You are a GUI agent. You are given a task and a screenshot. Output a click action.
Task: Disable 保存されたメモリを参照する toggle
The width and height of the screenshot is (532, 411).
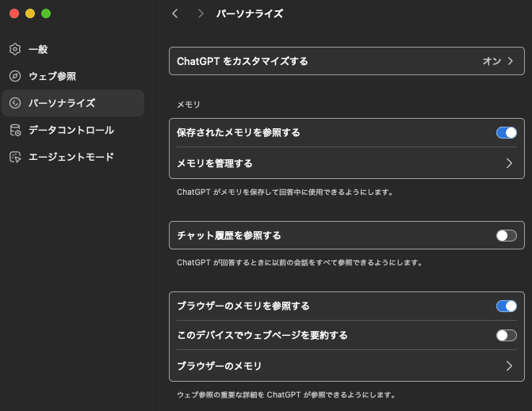(506, 132)
